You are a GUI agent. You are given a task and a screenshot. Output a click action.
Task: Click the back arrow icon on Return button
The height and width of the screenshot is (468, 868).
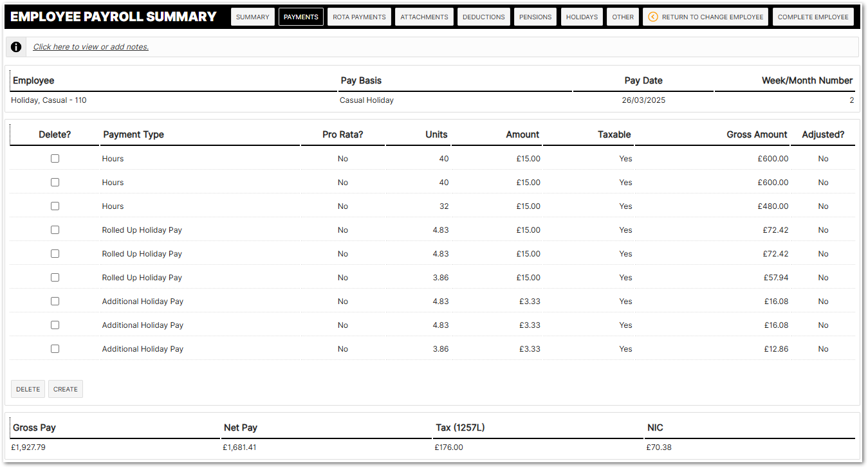[x=653, y=17]
